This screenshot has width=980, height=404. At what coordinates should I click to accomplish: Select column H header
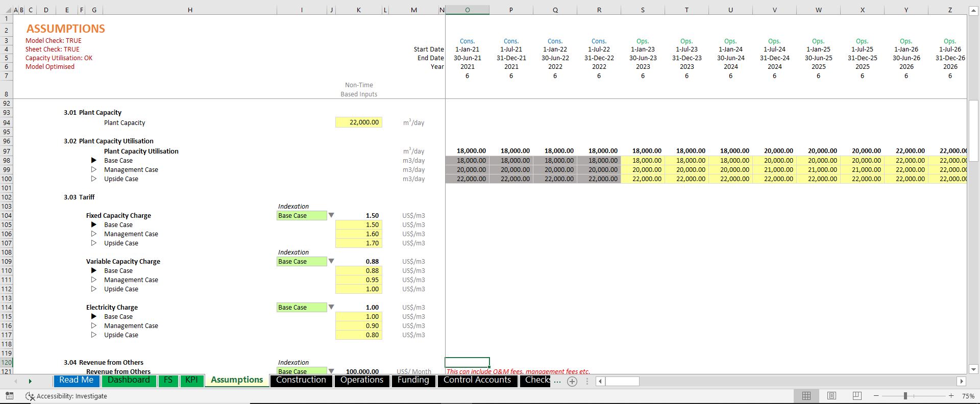(x=190, y=10)
